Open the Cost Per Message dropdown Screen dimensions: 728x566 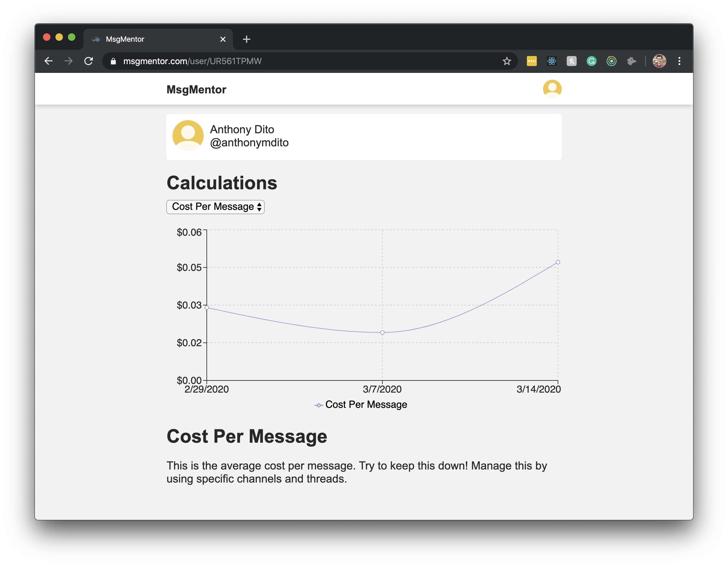[215, 207]
